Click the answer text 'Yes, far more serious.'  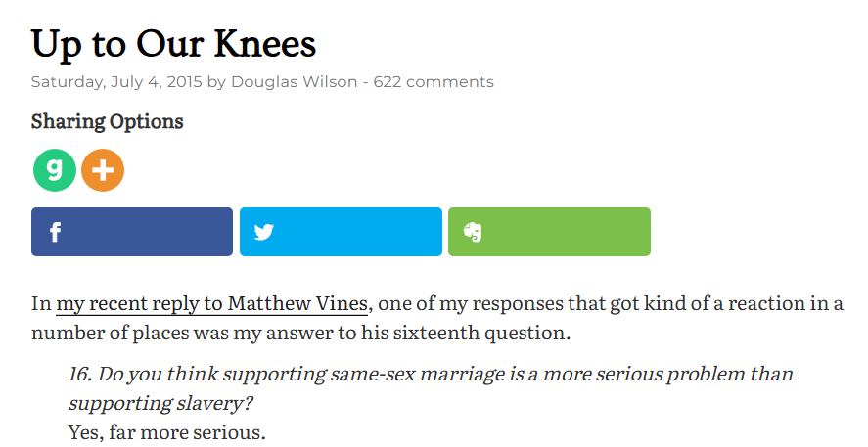coord(167,431)
